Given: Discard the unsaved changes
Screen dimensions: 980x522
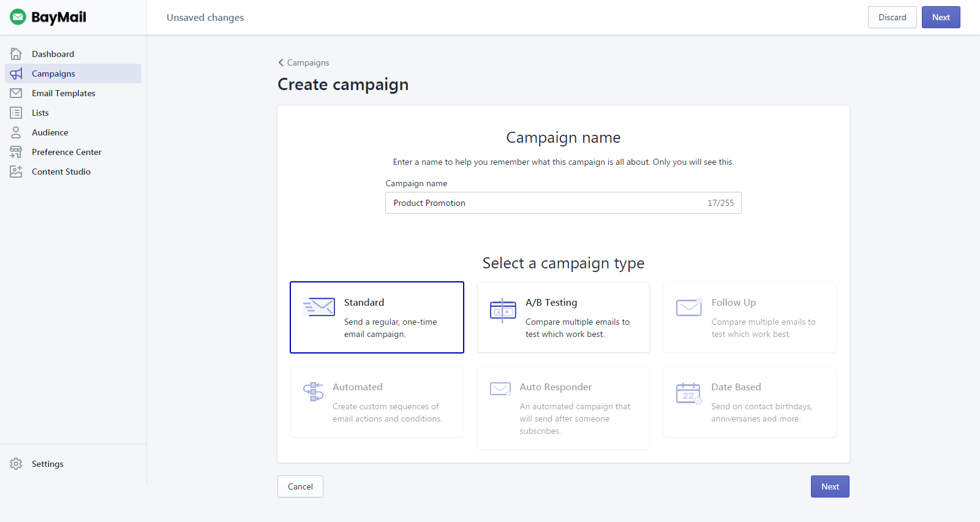Looking at the screenshot, I should 892,17.
